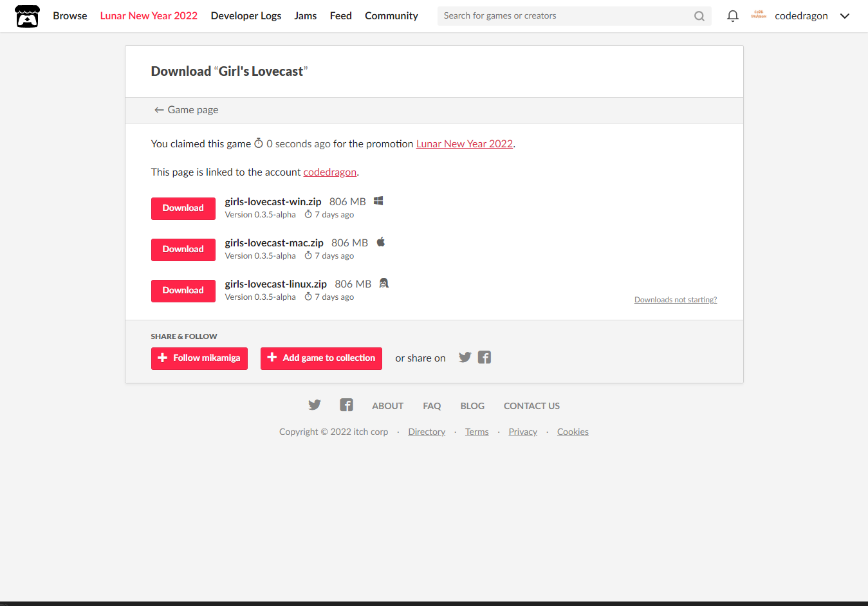This screenshot has height=606, width=868.
Task: Download girls-lovecast-mac.zip
Action: pos(183,250)
